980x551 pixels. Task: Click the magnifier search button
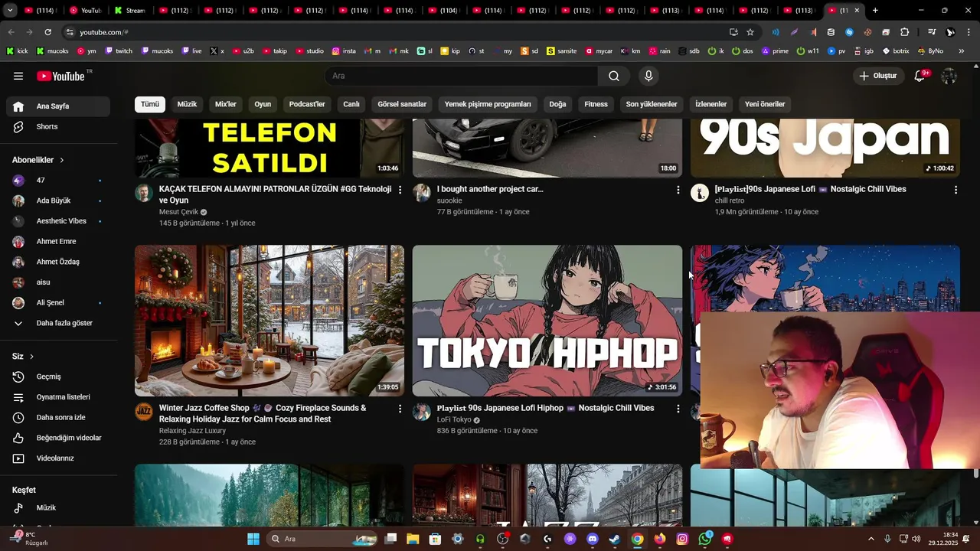[614, 76]
